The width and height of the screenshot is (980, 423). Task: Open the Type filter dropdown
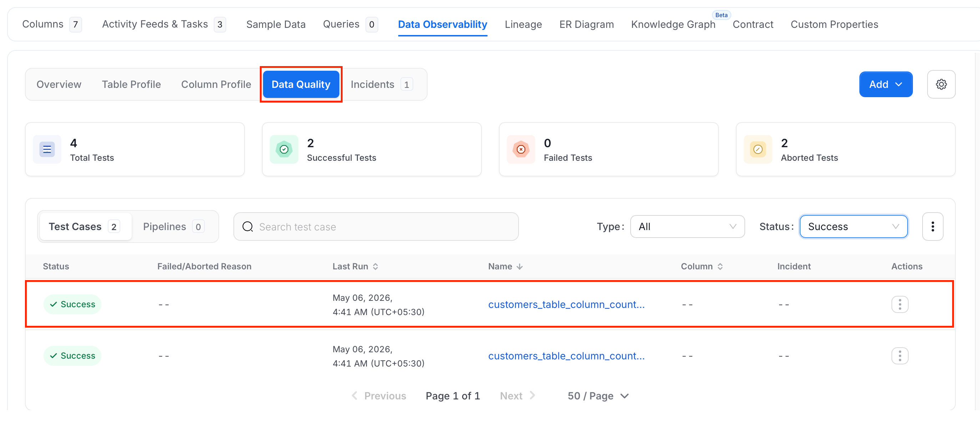pyautogui.click(x=687, y=227)
